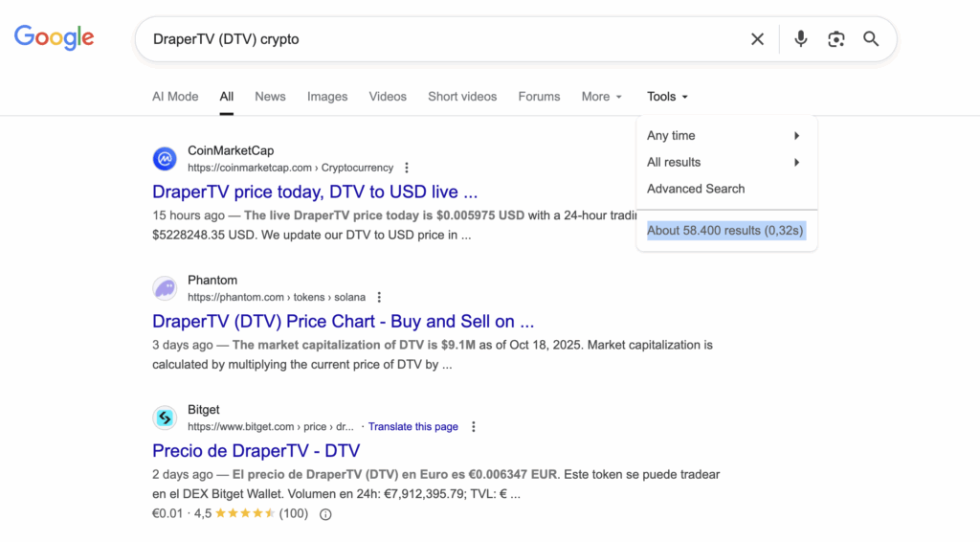Open search by image camera icon
Image resolution: width=980 pixels, height=542 pixels.
pos(835,39)
